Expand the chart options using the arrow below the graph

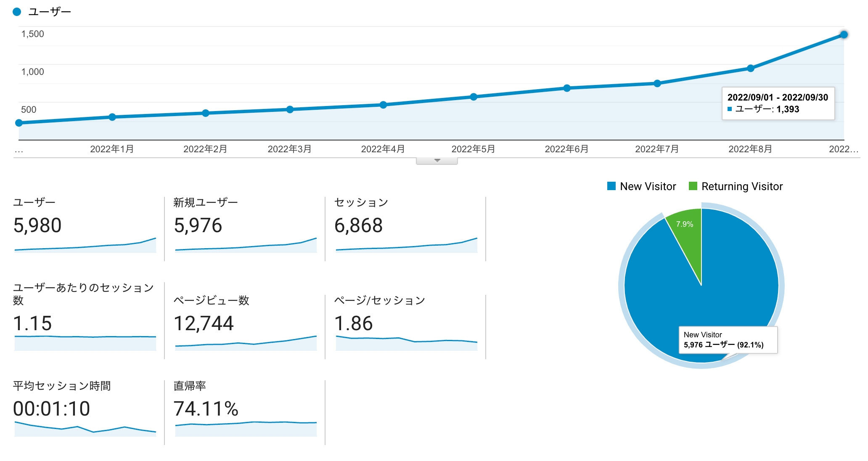[x=436, y=160]
